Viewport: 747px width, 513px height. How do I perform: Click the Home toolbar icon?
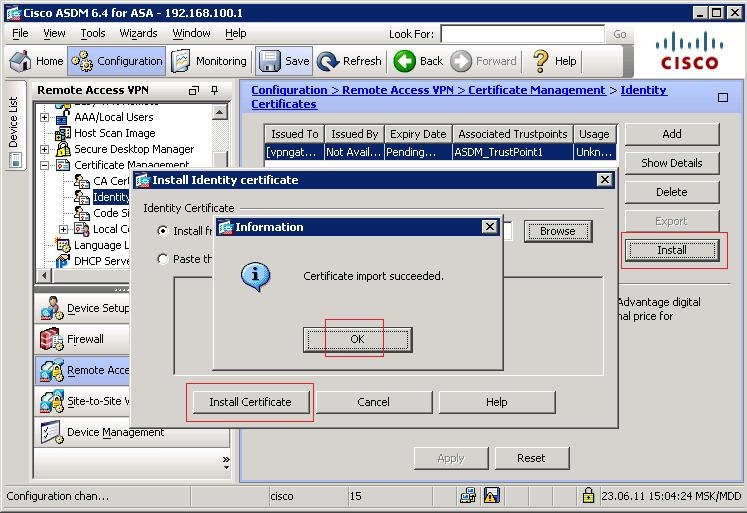point(20,61)
